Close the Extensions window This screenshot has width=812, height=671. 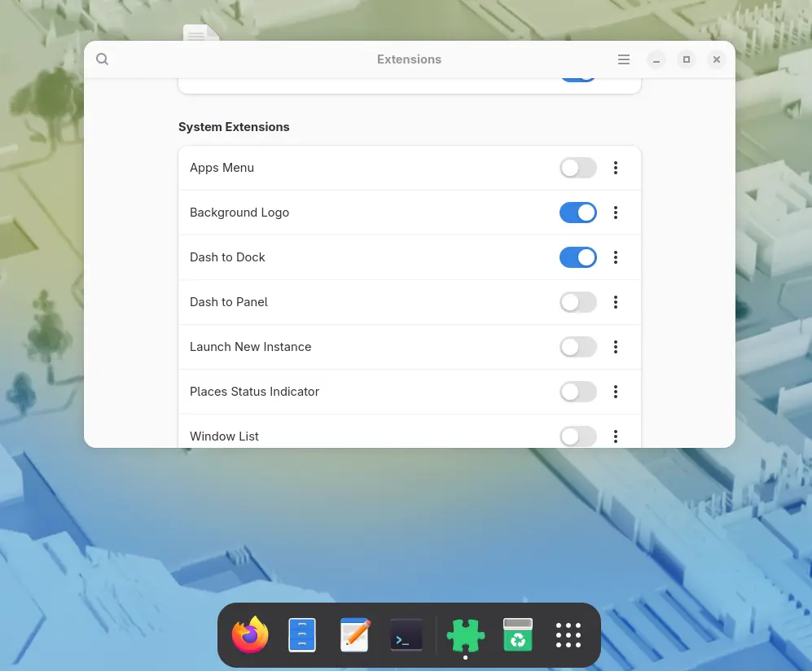pyautogui.click(x=716, y=59)
